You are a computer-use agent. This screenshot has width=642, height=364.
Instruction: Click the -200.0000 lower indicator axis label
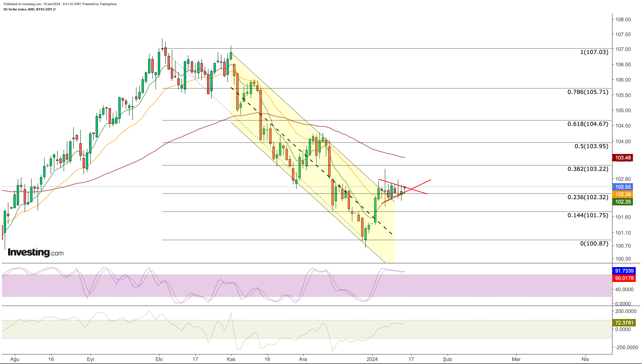point(626,348)
